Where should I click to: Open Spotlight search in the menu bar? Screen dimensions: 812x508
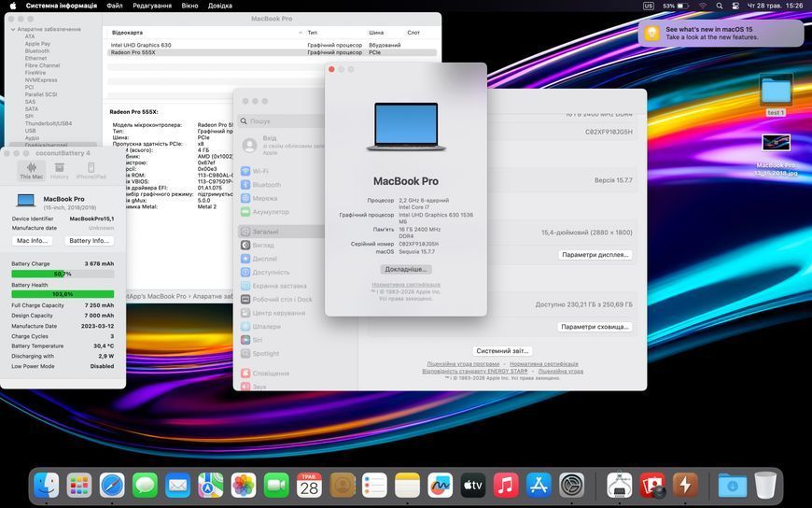(720, 6)
